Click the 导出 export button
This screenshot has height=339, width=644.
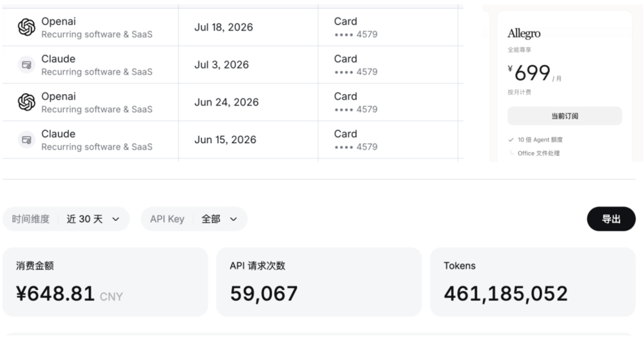pyautogui.click(x=611, y=219)
